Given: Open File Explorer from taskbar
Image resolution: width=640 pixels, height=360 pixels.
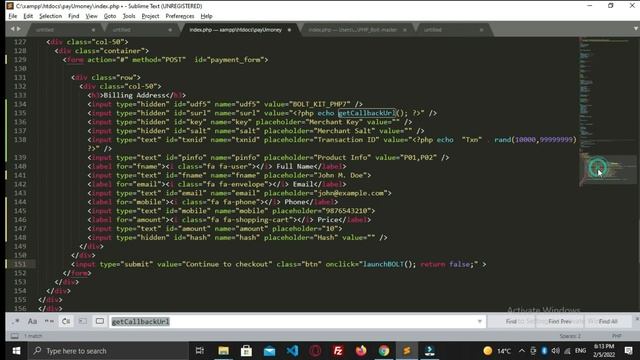Looking at the screenshot, I should (223, 351).
